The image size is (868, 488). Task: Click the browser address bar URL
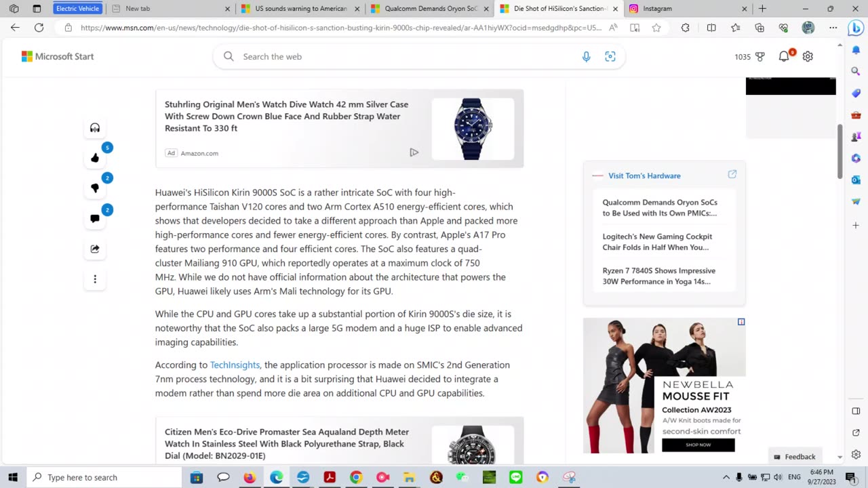(x=340, y=28)
